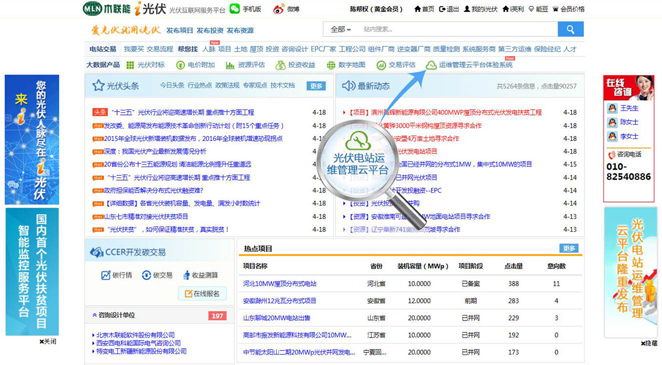Click 388 clicks cell in 河北 row

(x=513, y=284)
